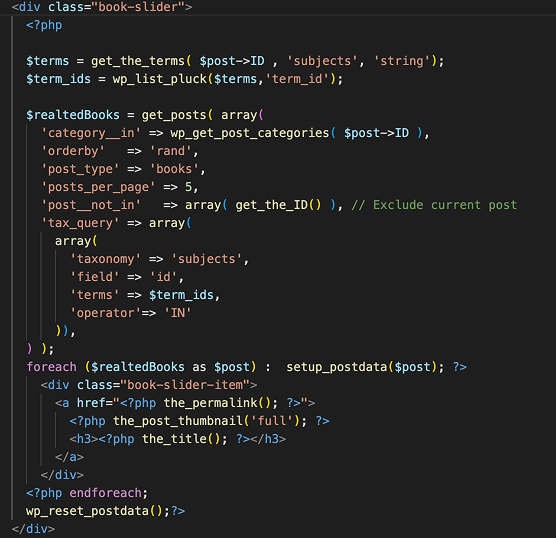Click the opening <?php tag at top
The image size is (556, 538).
[44, 25]
